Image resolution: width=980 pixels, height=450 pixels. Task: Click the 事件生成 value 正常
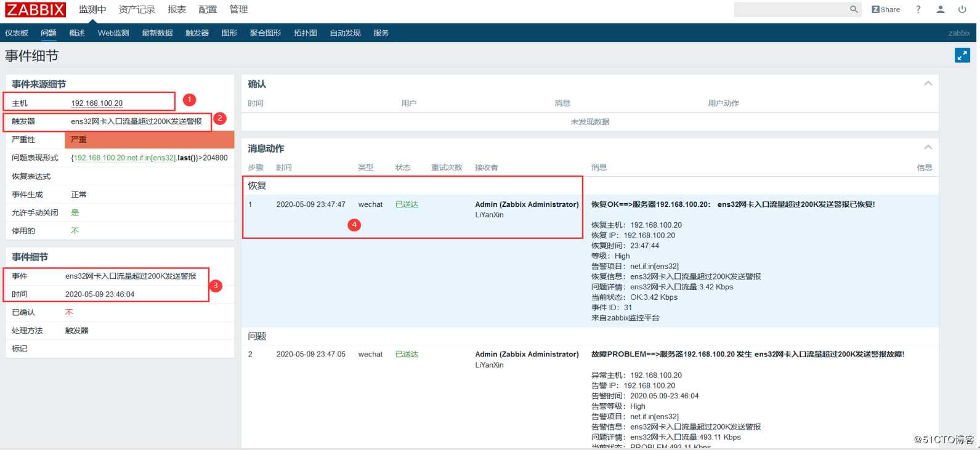[79, 195]
